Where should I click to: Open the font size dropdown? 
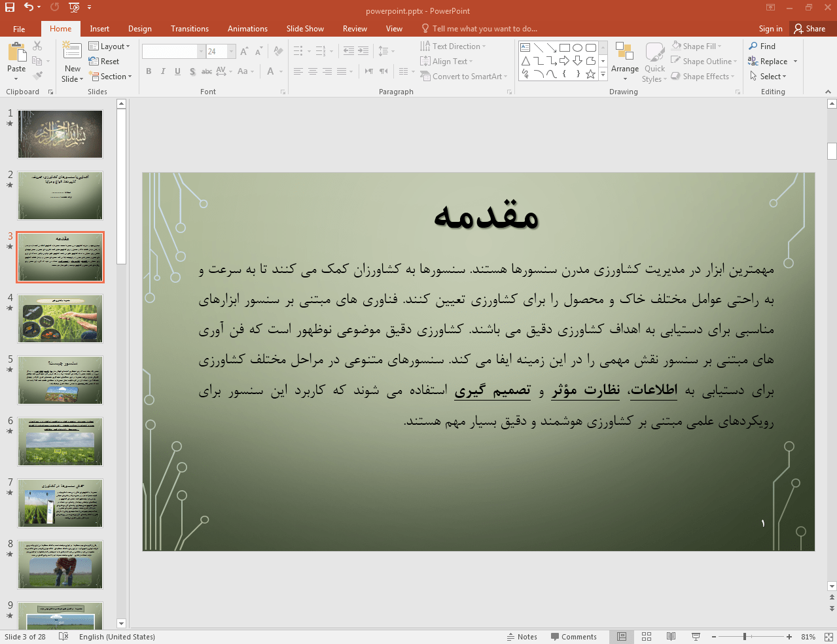[x=231, y=51]
